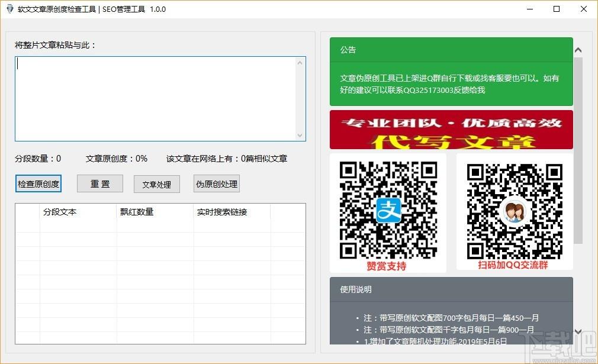Viewport: 598px width, 364px height.
Task: Select the 实时搜索链接 column header
Action: tap(232, 212)
